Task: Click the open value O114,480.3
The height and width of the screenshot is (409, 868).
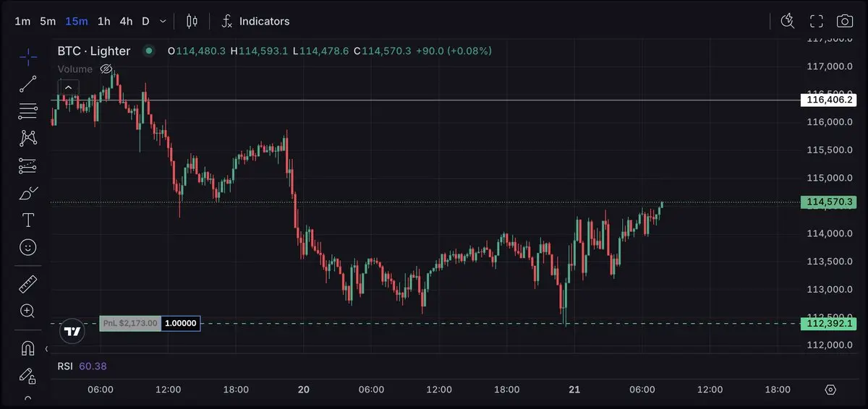Action: pos(197,51)
